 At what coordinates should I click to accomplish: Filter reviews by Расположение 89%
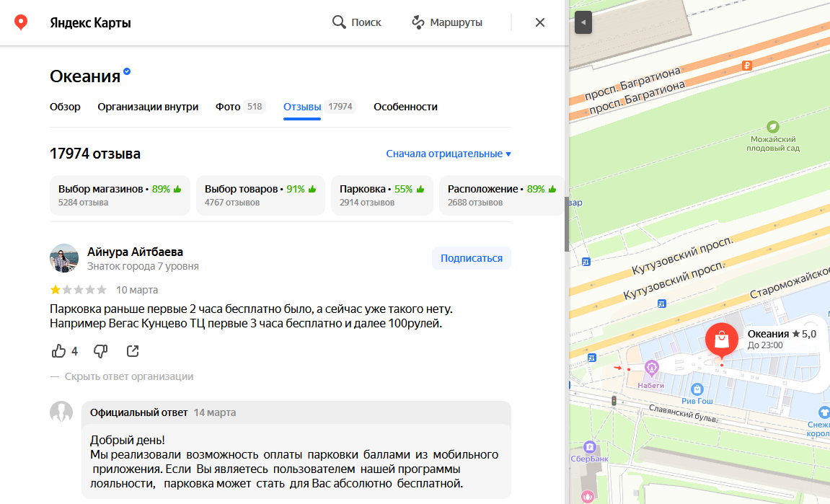(501, 195)
